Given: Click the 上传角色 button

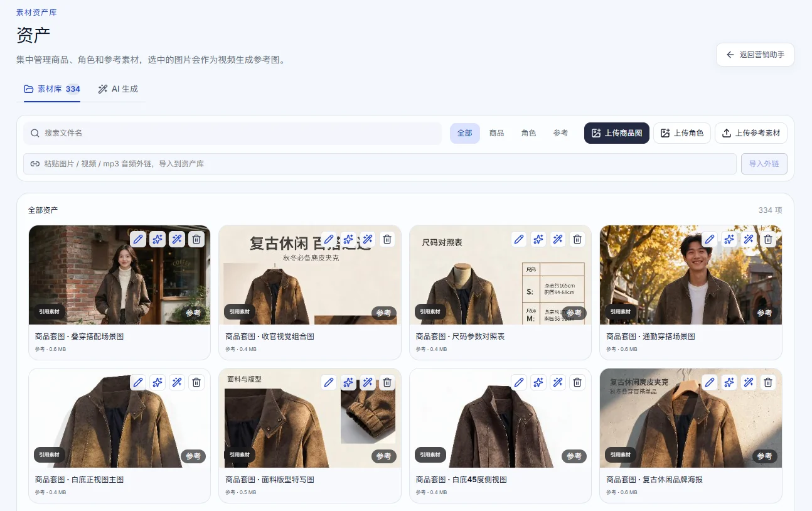Looking at the screenshot, I should [x=682, y=133].
